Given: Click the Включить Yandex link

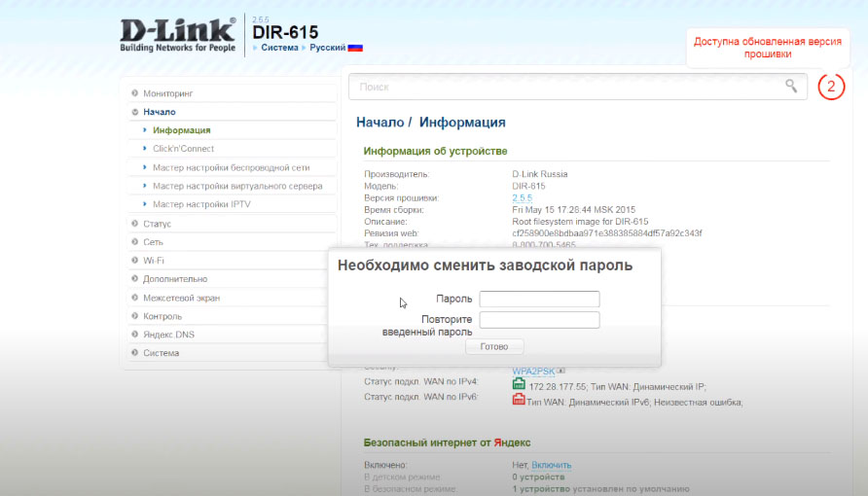Looking at the screenshot, I should 552,465.
